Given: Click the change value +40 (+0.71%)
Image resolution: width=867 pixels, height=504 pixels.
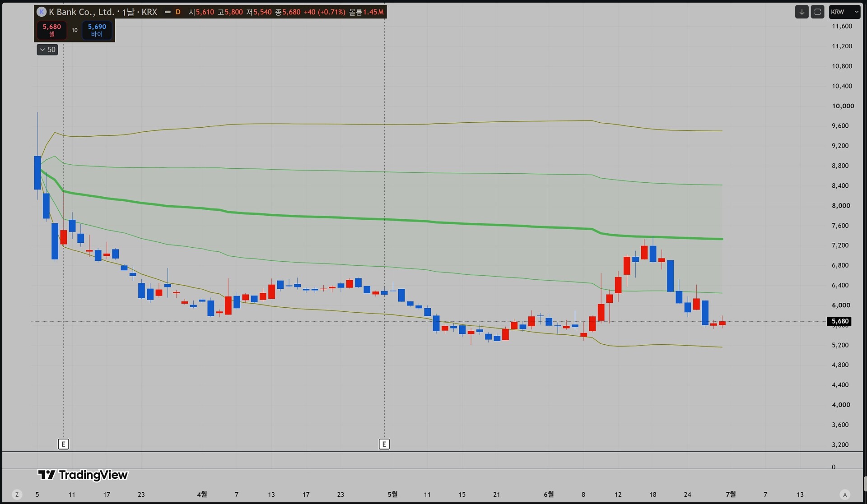Looking at the screenshot, I should 325,12.
